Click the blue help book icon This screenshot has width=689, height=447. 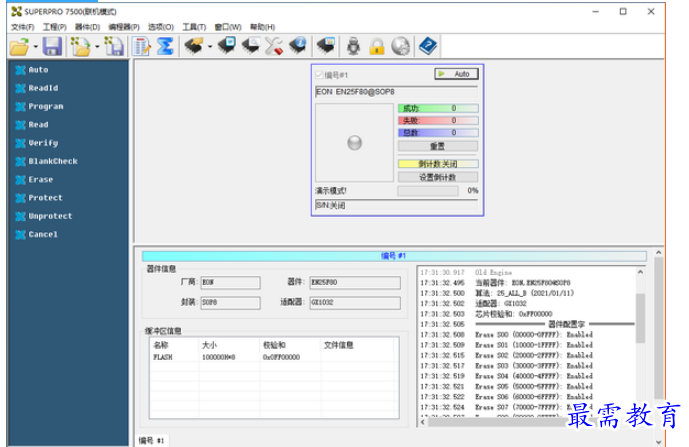coord(428,46)
